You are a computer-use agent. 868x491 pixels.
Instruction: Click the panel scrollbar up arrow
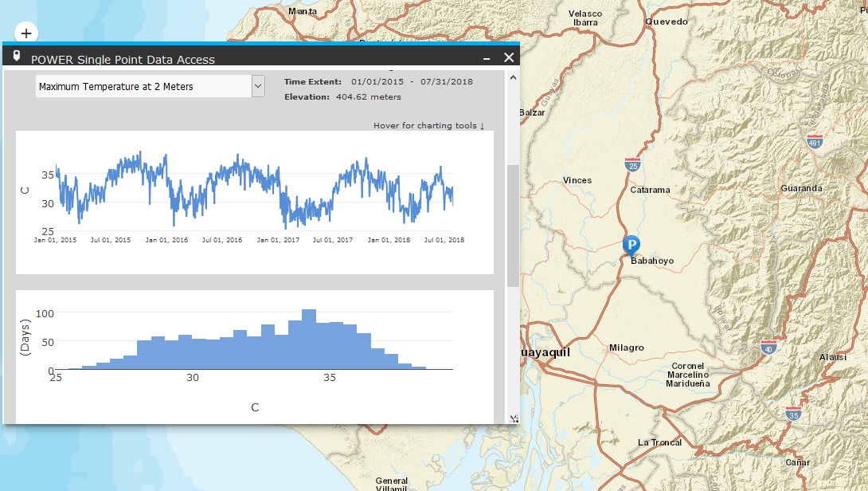click(x=513, y=78)
